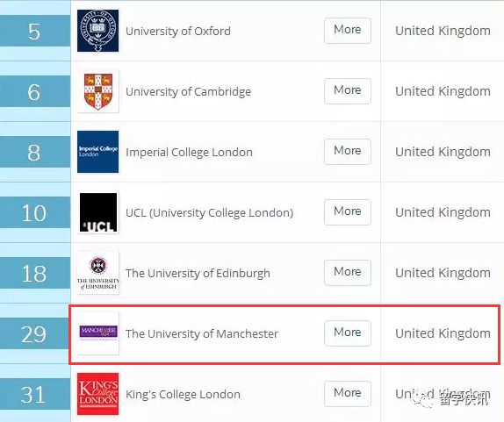Image resolution: width=504 pixels, height=422 pixels.
Task: Click the University of Cambridge shield logo
Action: tap(97, 91)
